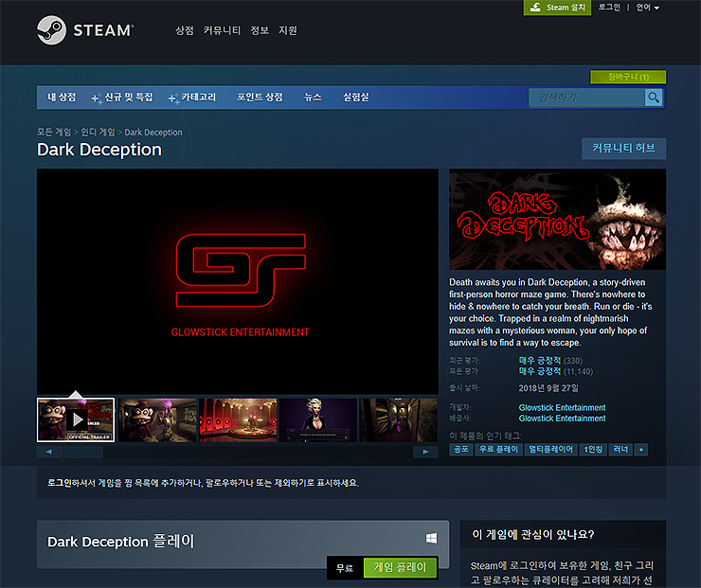Select the 무료 플레이 tag
Viewport: 701px width, 588px height.
pyautogui.click(x=498, y=450)
